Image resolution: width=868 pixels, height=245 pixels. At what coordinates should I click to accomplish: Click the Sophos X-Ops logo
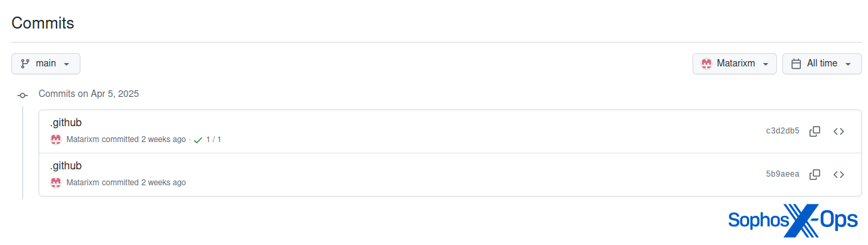pos(793,220)
